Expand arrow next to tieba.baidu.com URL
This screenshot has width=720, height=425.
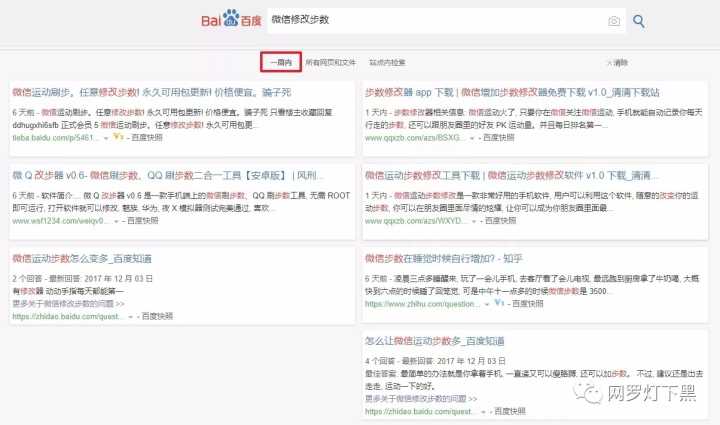click(x=106, y=138)
